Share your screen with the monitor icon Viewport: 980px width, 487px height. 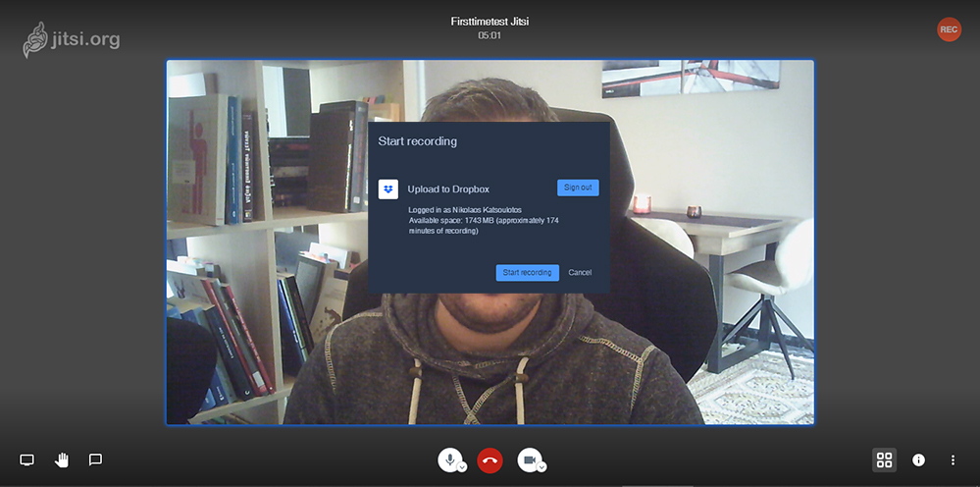pyautogui.click(x=26, y=460)
